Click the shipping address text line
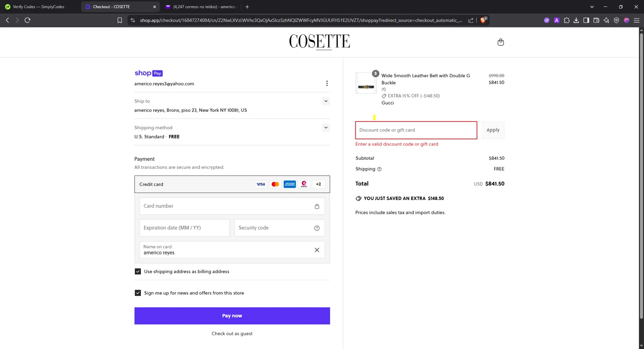Viewport: 644px width, 349px height. (191, 110)
